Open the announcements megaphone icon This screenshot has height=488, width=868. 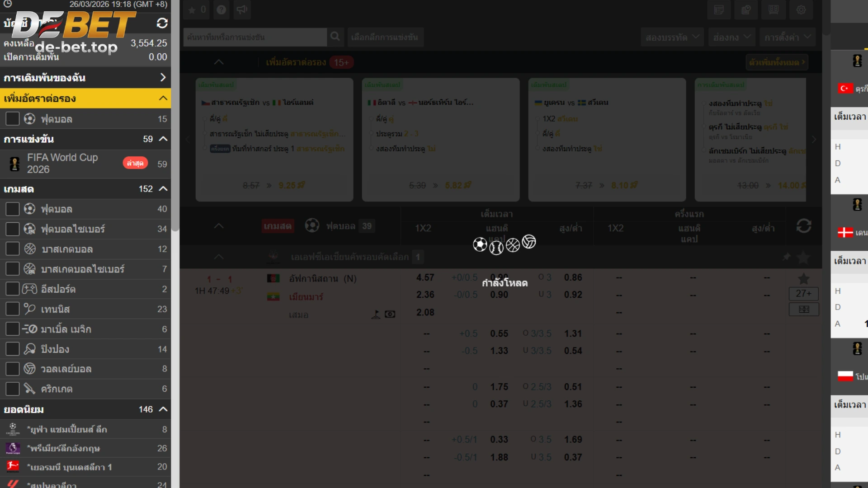[x=242, y=9]
